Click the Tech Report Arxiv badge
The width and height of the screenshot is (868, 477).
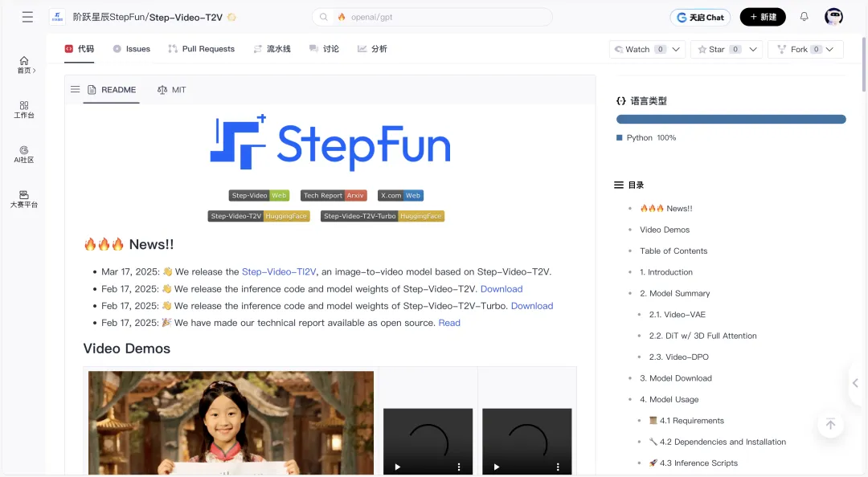coord(334,195)
